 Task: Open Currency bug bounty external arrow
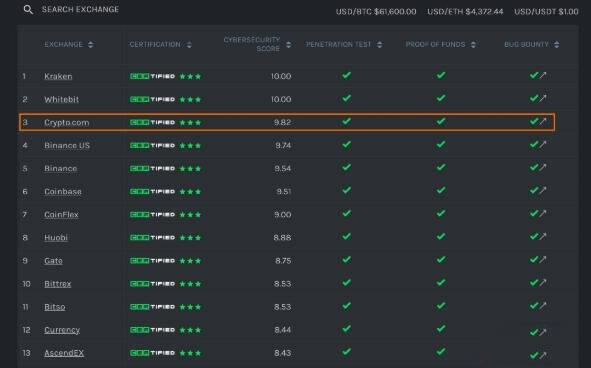[543, 332]
